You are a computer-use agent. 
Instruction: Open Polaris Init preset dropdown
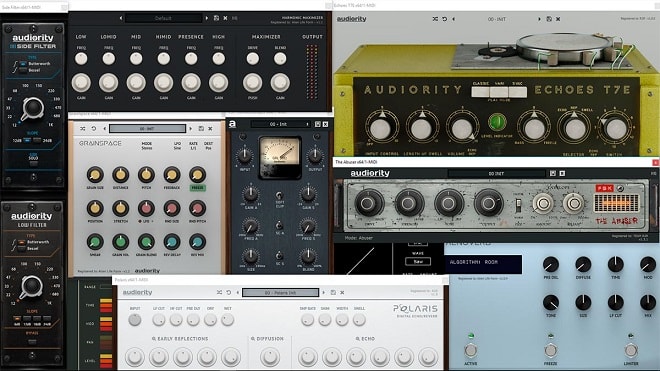click(280, 292)
